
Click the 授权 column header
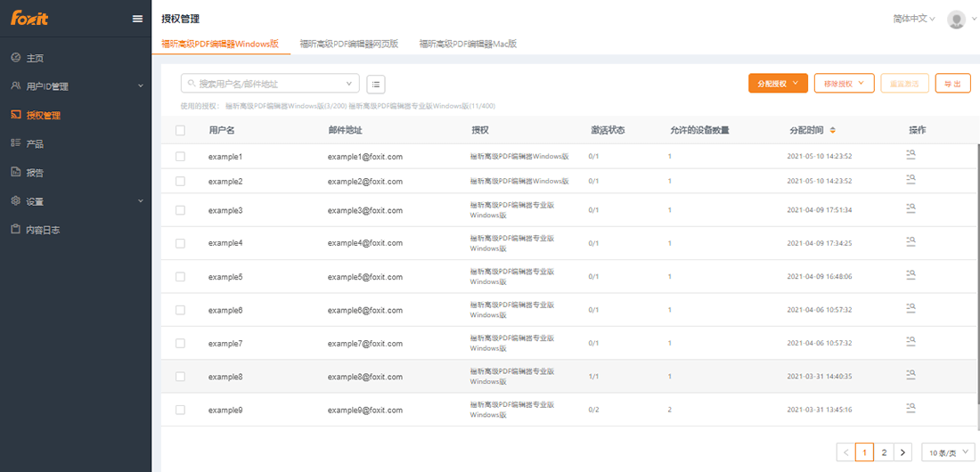click(480, 131)
